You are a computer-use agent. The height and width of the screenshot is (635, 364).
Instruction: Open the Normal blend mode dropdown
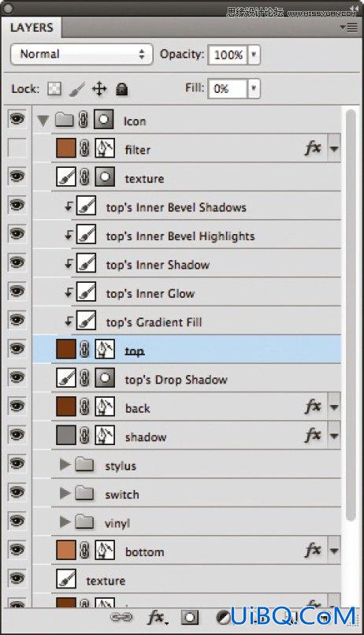(81, 54)
